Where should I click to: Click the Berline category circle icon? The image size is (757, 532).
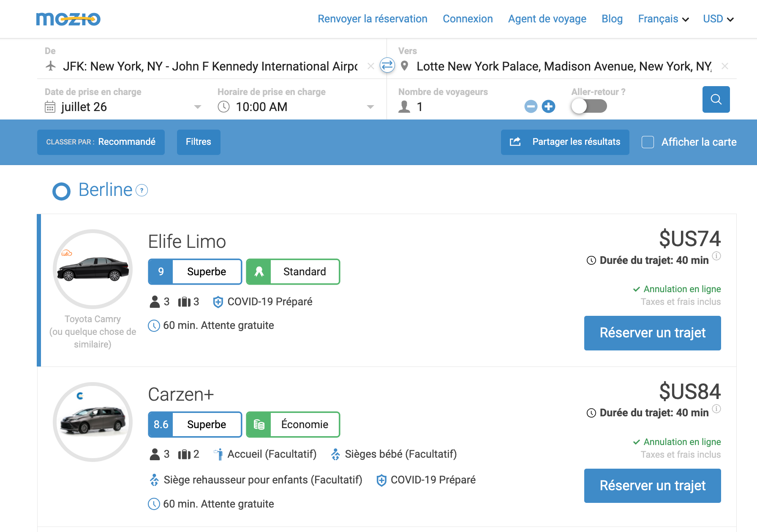[61, 191]
